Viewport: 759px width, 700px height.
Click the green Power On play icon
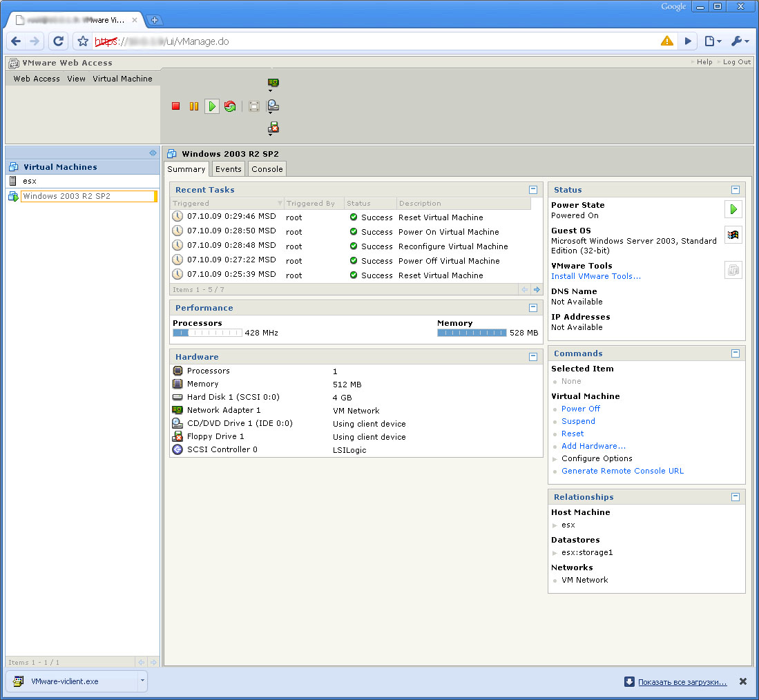point(212,106)
